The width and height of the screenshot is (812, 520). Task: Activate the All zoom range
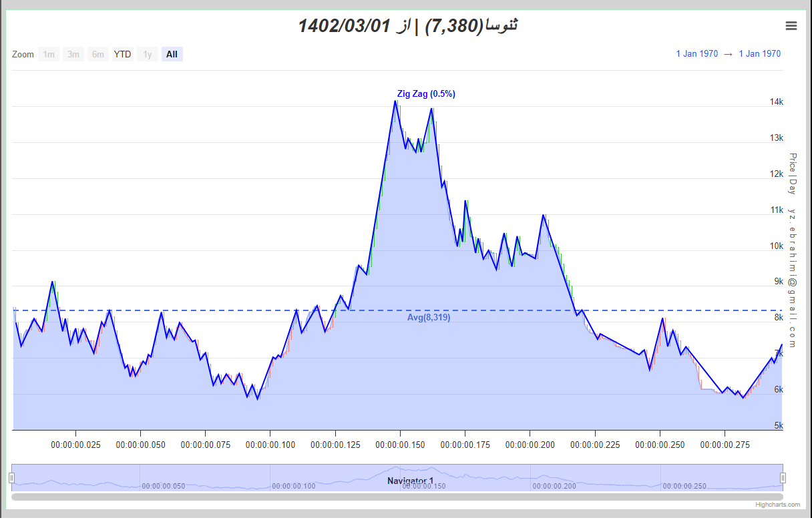click(x=172, y=55)
